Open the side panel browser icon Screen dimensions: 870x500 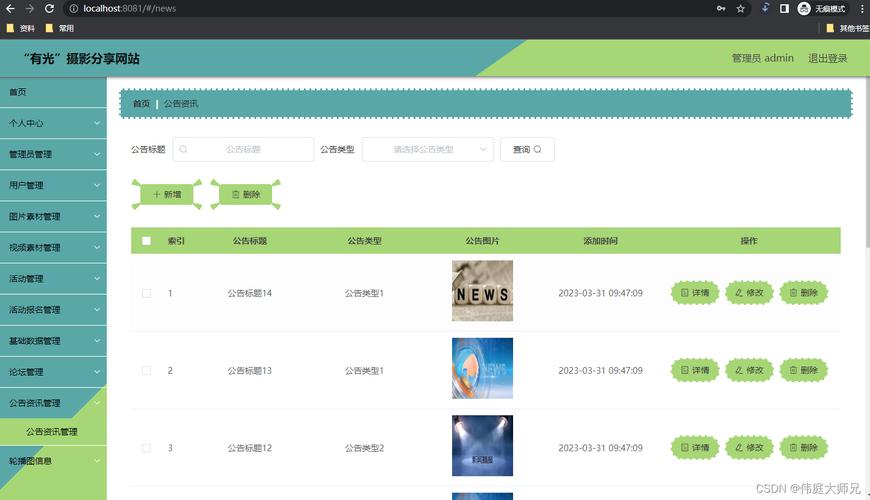point(784,8)
